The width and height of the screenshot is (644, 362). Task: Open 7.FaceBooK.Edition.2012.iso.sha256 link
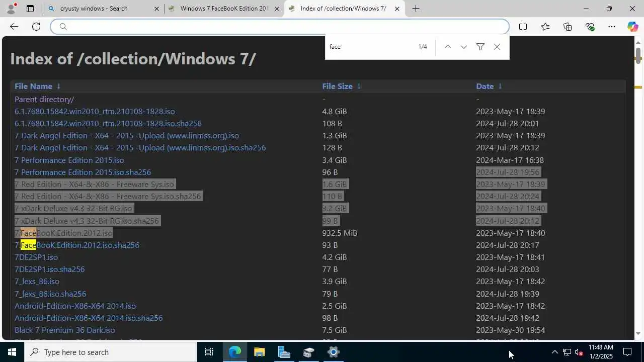pyautogui.click(x=77, y=245)
